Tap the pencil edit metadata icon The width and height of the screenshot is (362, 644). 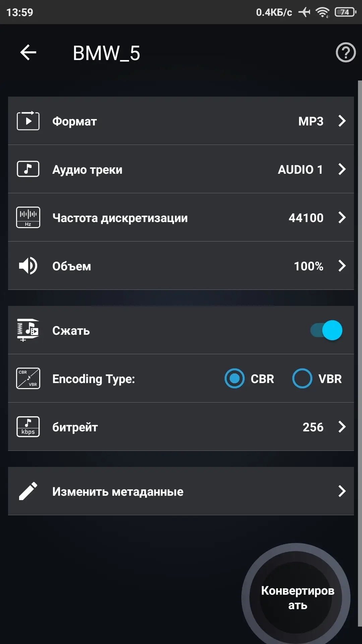pos(28,491)
